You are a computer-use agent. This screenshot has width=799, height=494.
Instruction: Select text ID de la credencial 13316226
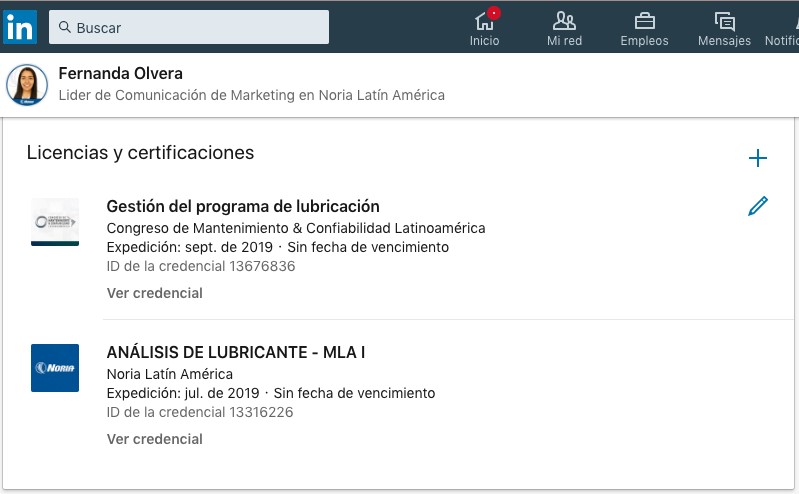[200, 412]
